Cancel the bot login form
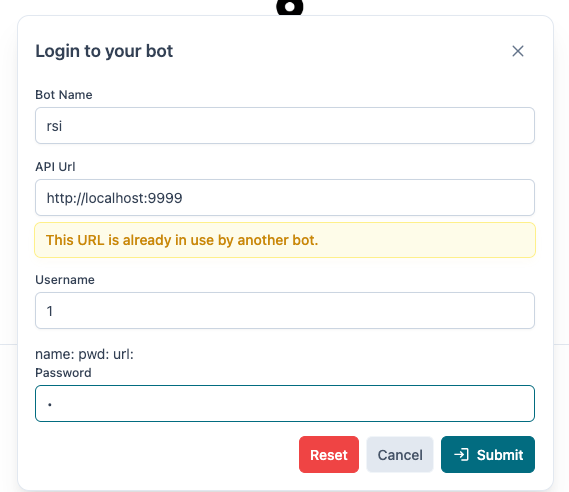Screen dimensions: 569x492 pyautogui.click(x=400, y=455)
